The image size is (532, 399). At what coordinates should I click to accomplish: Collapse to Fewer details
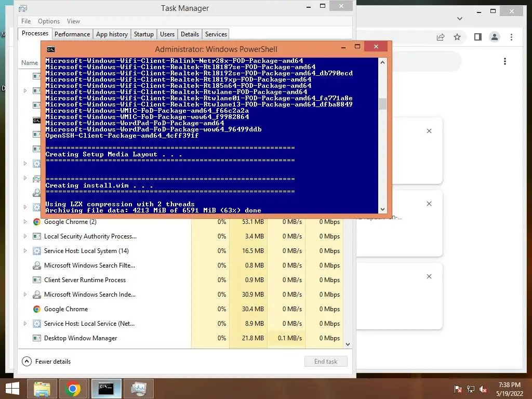46,362
